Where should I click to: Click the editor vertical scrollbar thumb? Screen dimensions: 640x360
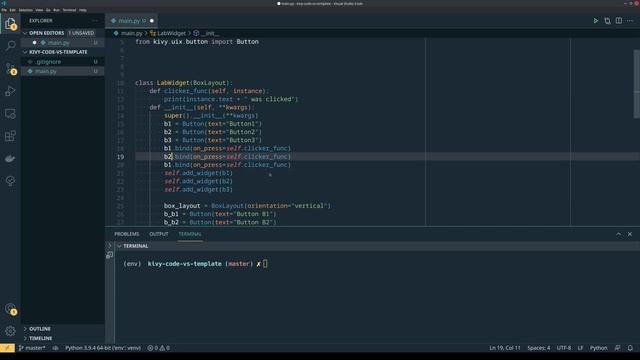point(636,84)
